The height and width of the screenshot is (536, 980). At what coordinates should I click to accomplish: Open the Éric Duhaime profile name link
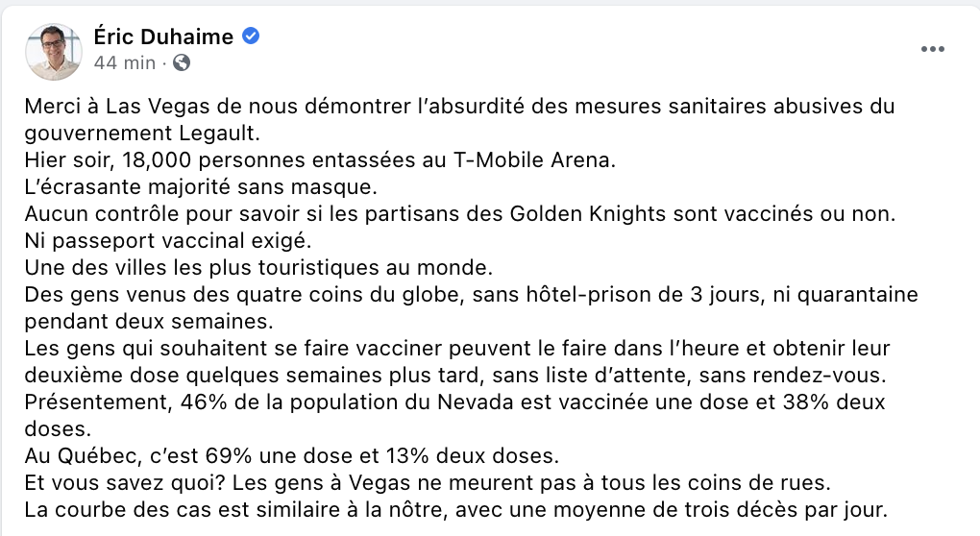pos(163,37)
